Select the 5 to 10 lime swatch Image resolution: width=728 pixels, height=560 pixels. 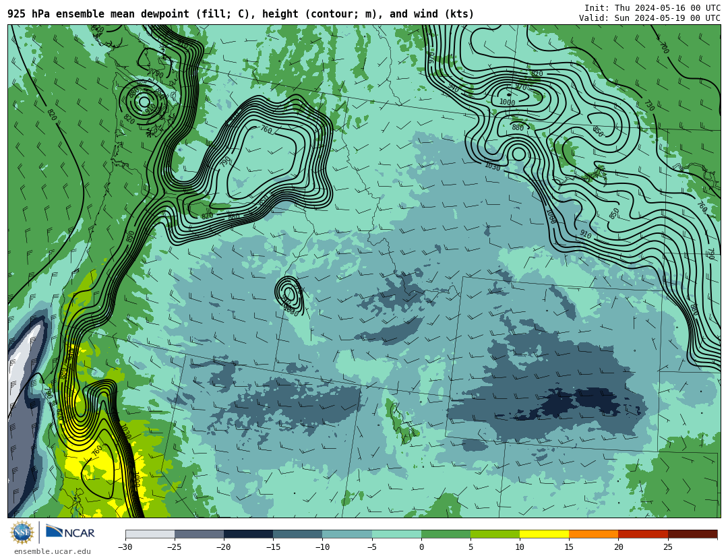click(495, 534)
